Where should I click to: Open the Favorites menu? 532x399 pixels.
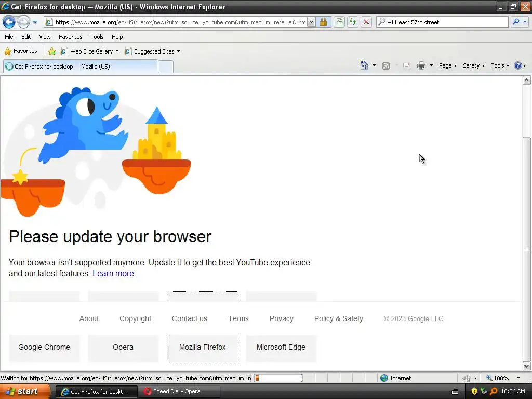point(70,37)
